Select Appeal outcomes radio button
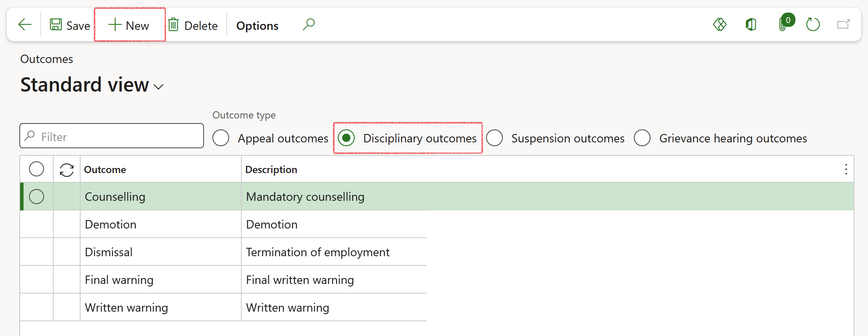Viewport: 868px width, 336px height. 221,138
